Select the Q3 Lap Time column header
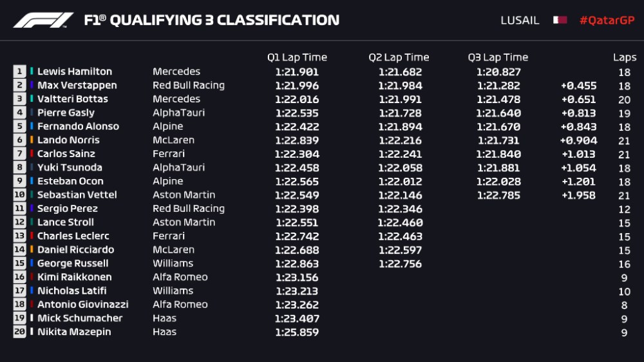Screen dimensions: 644x362 tap(498, 57)
